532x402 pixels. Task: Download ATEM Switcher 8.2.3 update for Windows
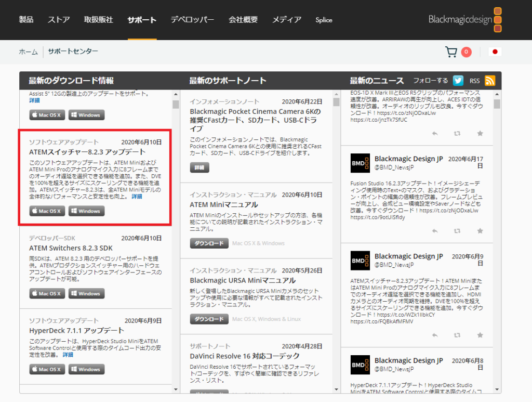(x=86, y=211)
